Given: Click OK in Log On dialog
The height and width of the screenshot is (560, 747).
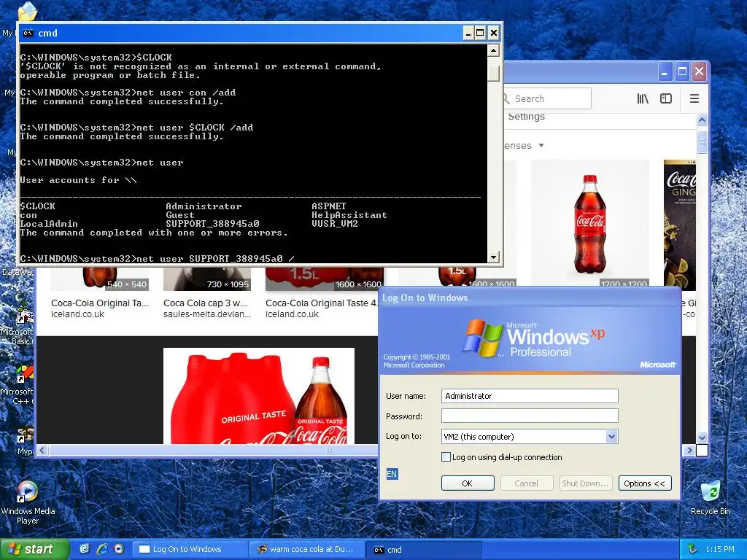Looking at the screenshot, I should [468, 483].
